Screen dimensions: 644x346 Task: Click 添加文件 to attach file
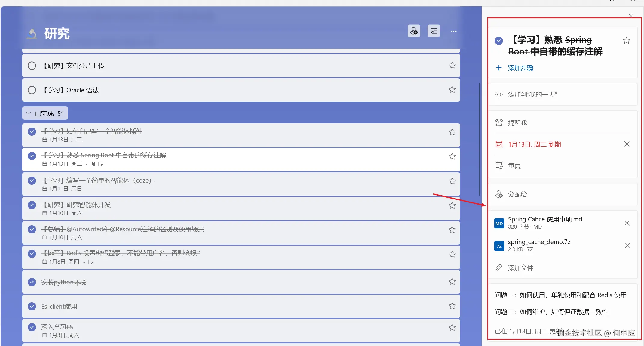click(520, 268)
